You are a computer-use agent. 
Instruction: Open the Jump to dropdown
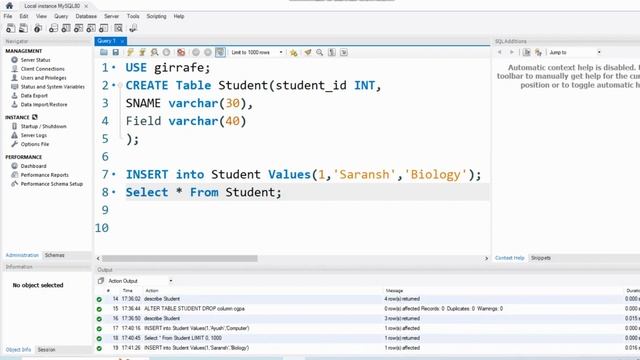(x=575, y=52)
